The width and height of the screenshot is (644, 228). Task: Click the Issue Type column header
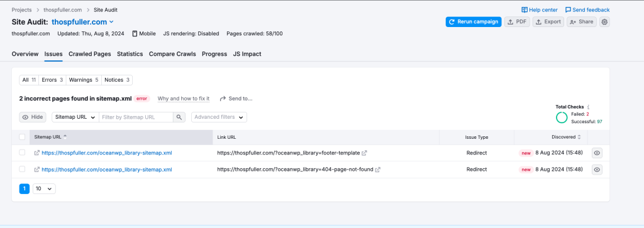[477, 137]
